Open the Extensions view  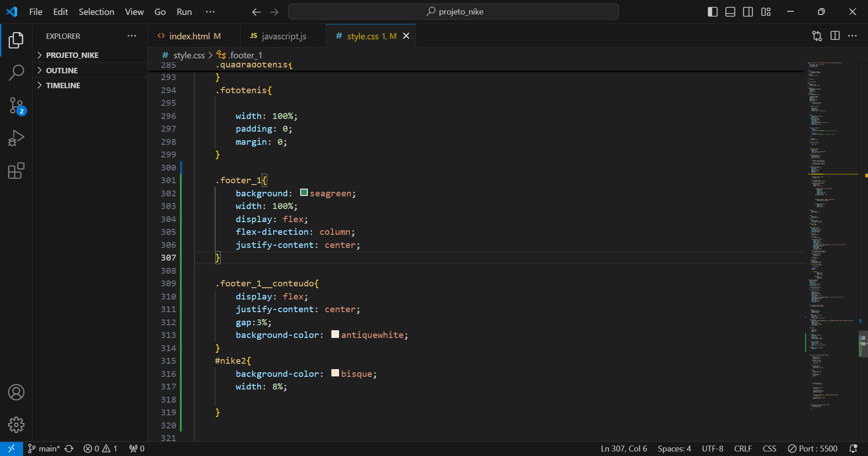(x=16, y=171)
